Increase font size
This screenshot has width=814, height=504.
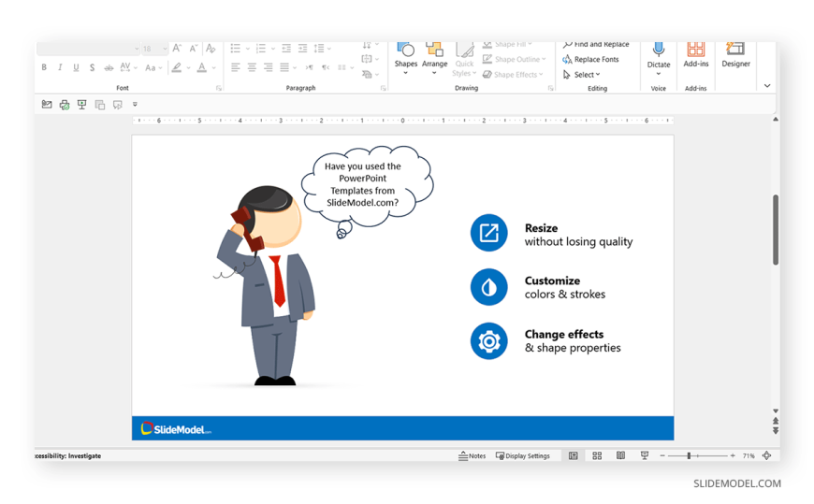click(x=177, y=49)
